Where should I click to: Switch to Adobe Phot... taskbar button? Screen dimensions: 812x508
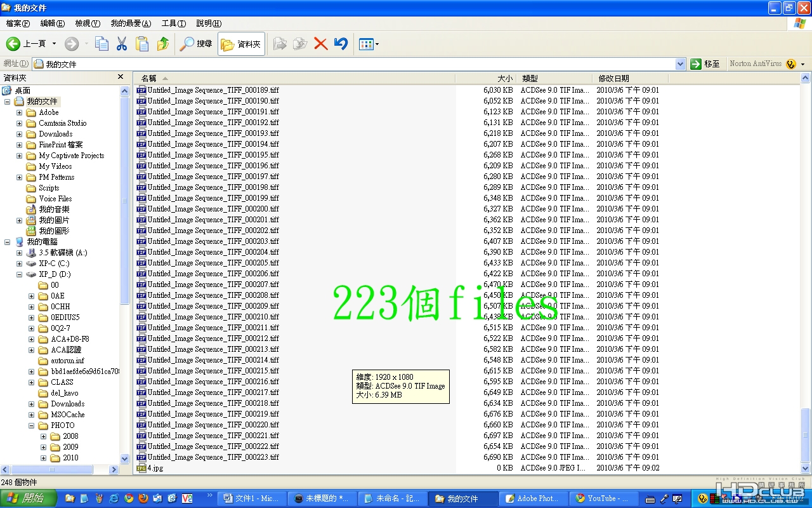[534, 498]
